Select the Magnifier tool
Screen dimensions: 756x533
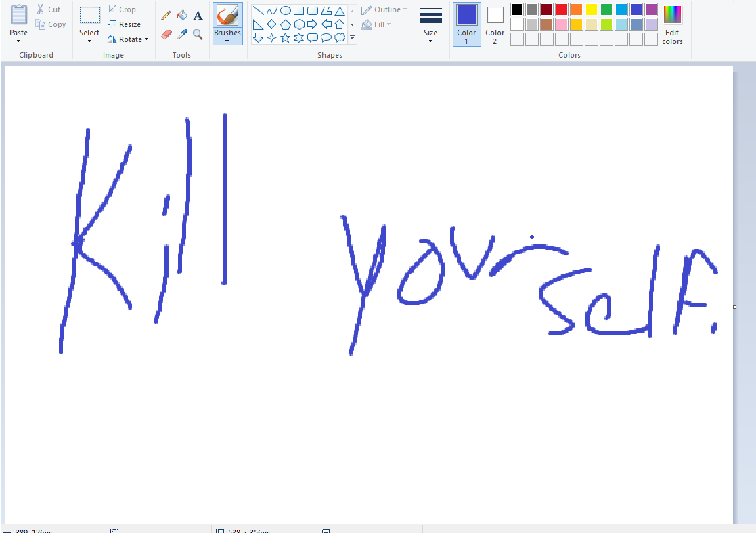198,35
